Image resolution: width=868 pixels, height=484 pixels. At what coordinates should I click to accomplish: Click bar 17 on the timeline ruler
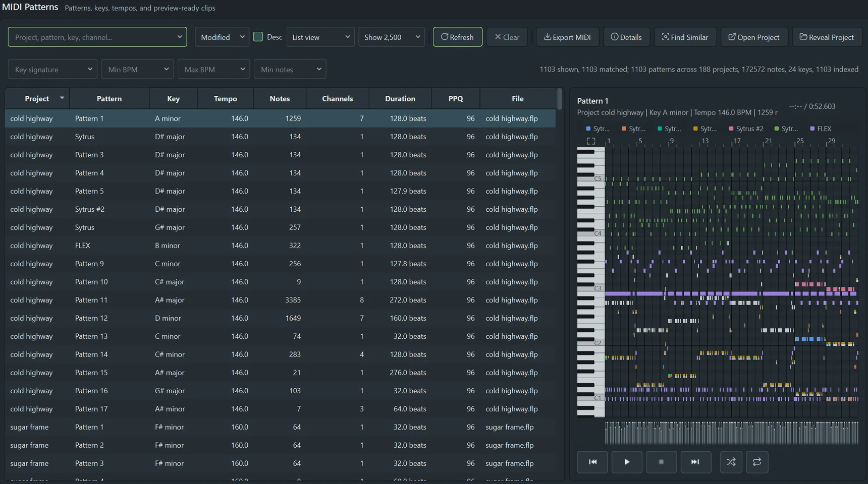pyautogui.click(x=737, y=141)
